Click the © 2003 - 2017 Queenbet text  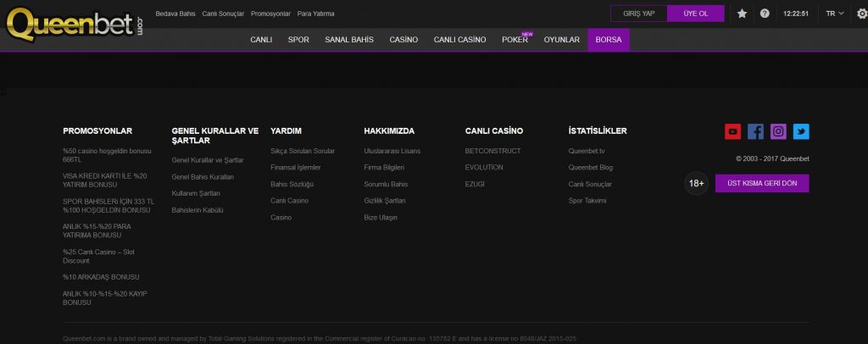(x=772, y=158)
